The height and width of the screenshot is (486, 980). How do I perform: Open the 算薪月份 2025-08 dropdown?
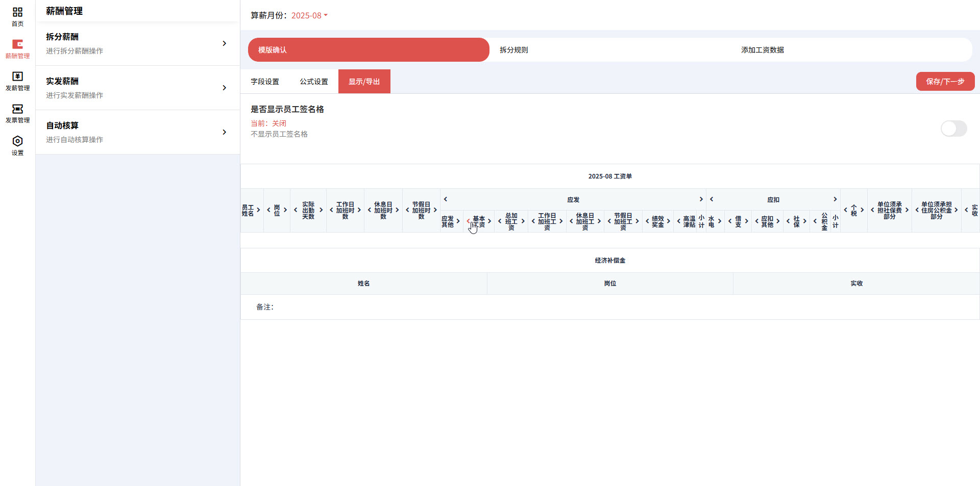tap(308, 15)
